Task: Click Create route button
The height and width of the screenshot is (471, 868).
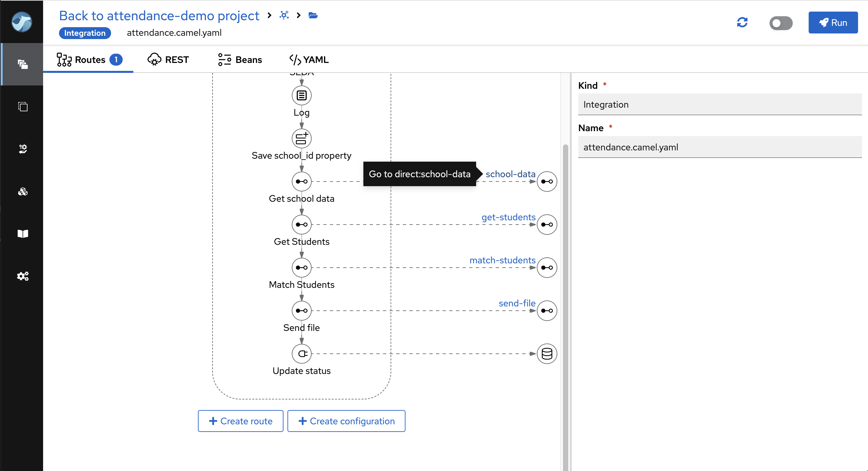Action: tap(240, 421)
